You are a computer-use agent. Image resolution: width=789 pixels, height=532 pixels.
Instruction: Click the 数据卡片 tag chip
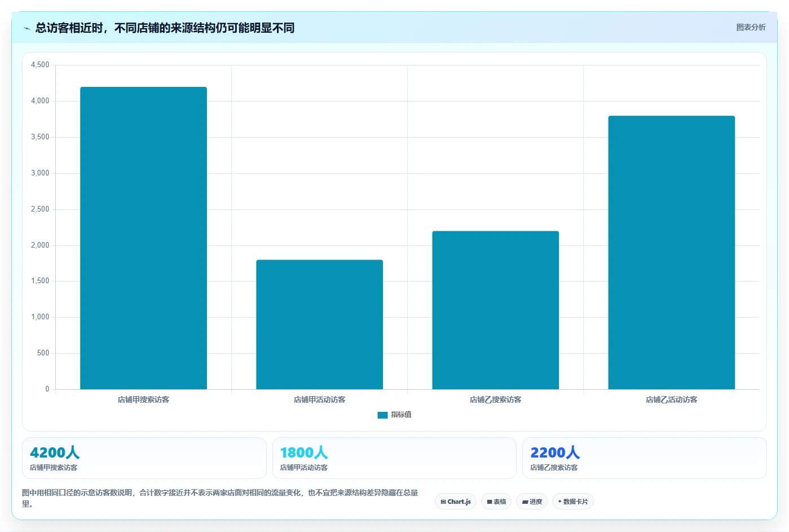[x=572, y=502]
